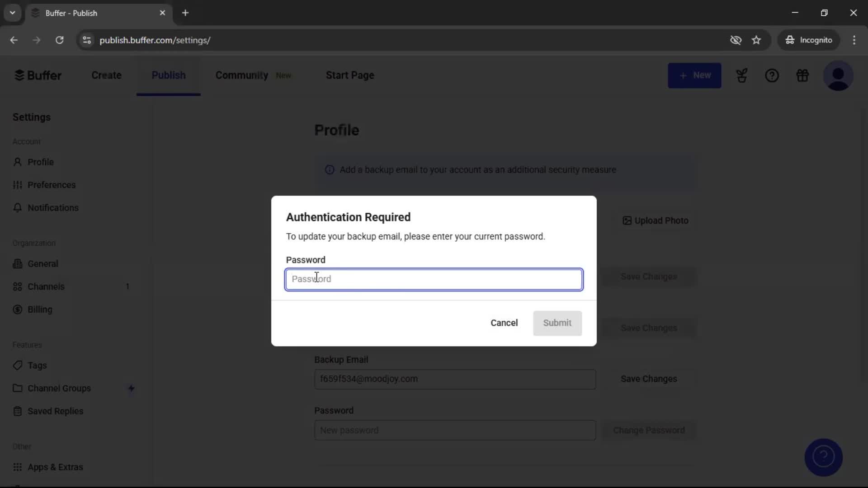The width and height of the screenshot is (868, 488).
Task: Open the browser tab search chevron
Action: click(x=12, y=13)
